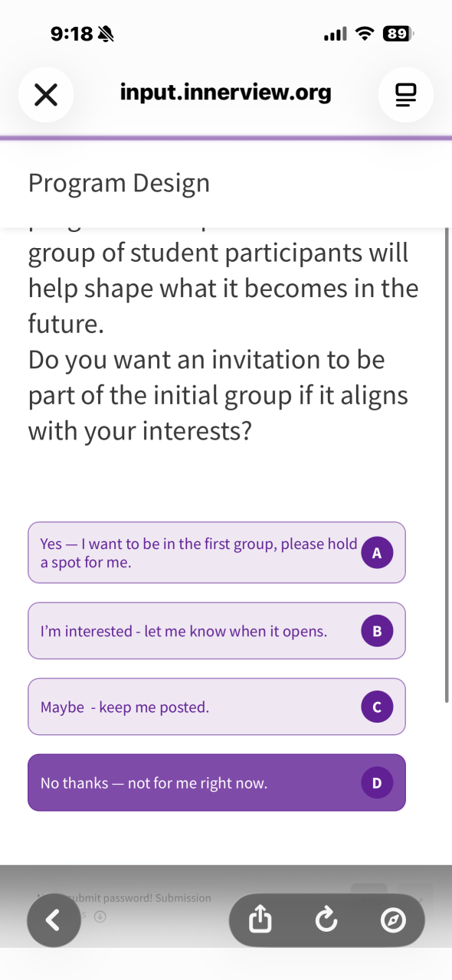Tap the back chevron button
This screenshot has width=452, height=980.
(54, 920)
